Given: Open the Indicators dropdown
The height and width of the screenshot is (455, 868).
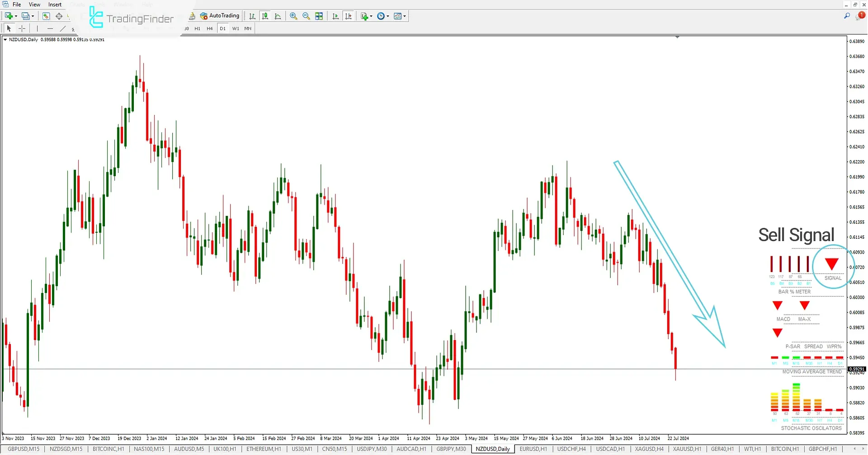Looking at the screenshot, I should (x=363, y=16).
